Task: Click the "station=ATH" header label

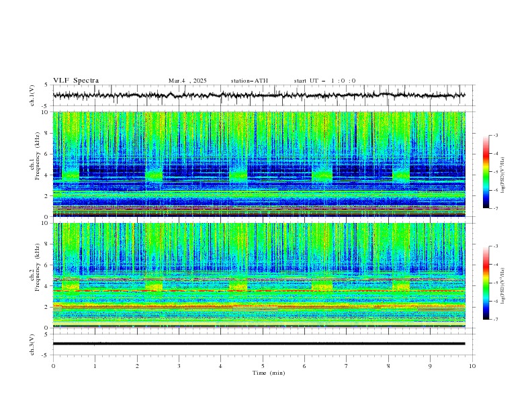Action: pos(249,81)
